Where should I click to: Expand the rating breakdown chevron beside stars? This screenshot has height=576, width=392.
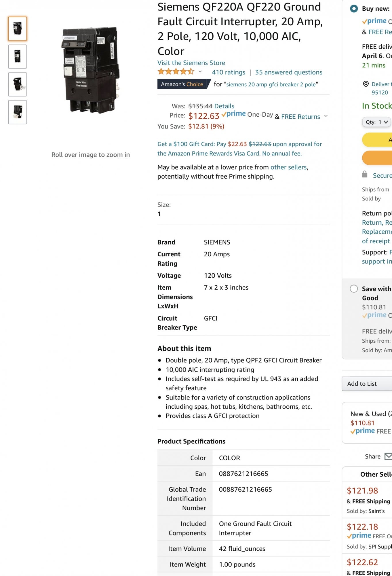[200, 72]
